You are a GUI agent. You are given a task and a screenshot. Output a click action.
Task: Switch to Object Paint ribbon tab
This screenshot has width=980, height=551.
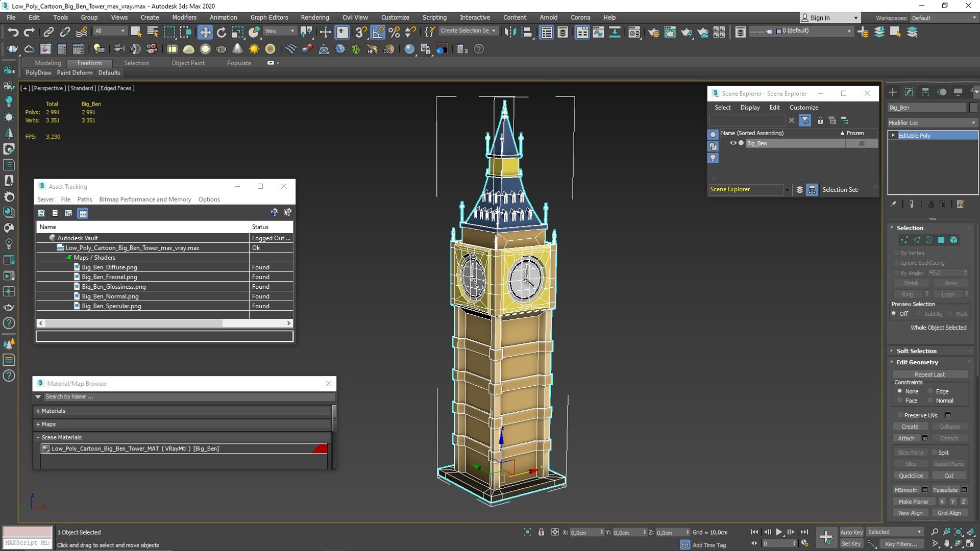tap(188, 63)
